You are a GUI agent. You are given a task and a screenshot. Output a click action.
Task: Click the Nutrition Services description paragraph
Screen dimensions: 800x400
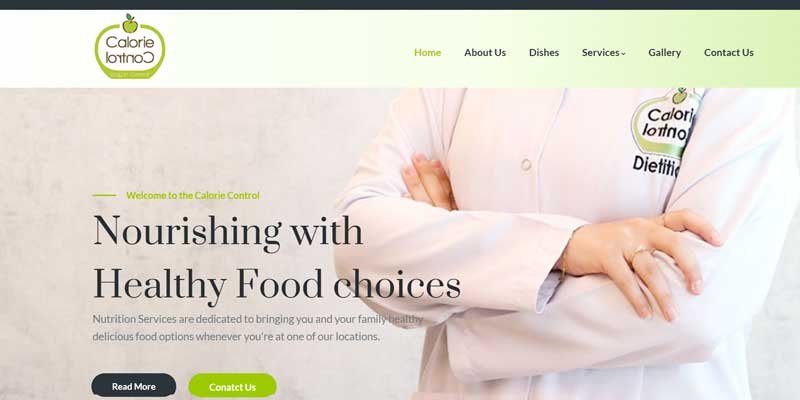click(x=258, y=328)
